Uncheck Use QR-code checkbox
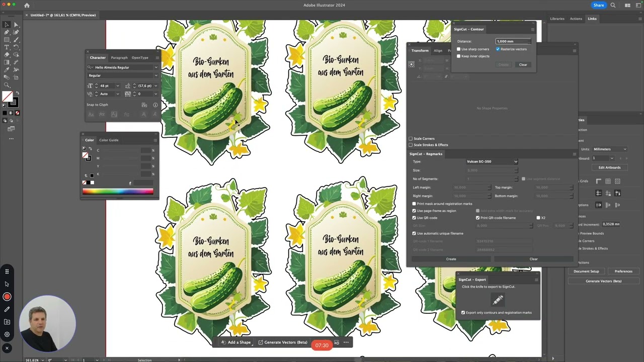This screenshot has width=644, height=362. tap(414, 218)
